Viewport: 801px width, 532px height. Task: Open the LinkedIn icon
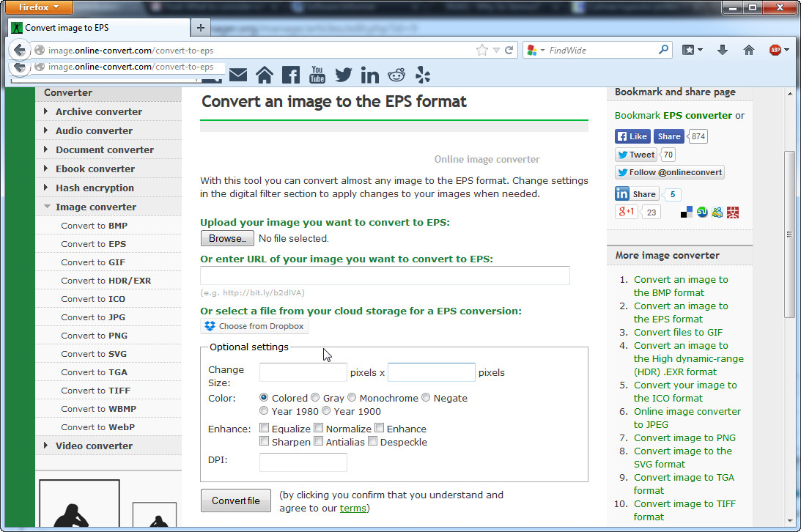pyautogui.click(x=369, y=75)
